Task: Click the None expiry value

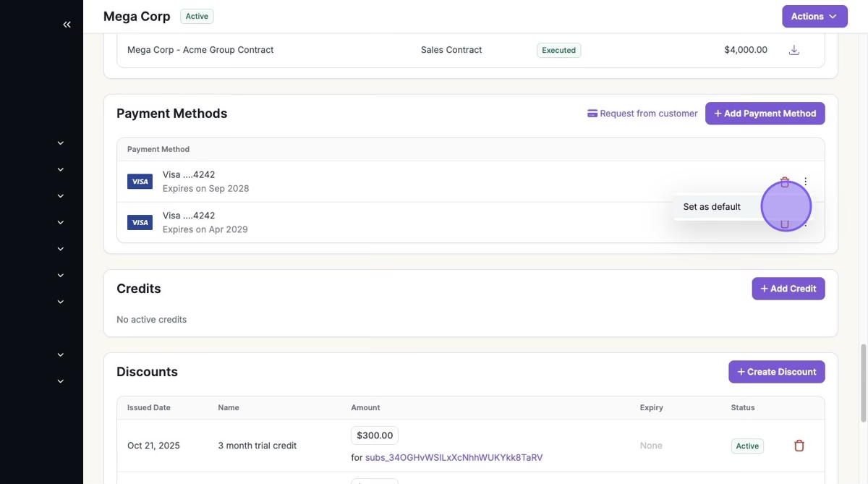Action: click(x=651, y=446)
